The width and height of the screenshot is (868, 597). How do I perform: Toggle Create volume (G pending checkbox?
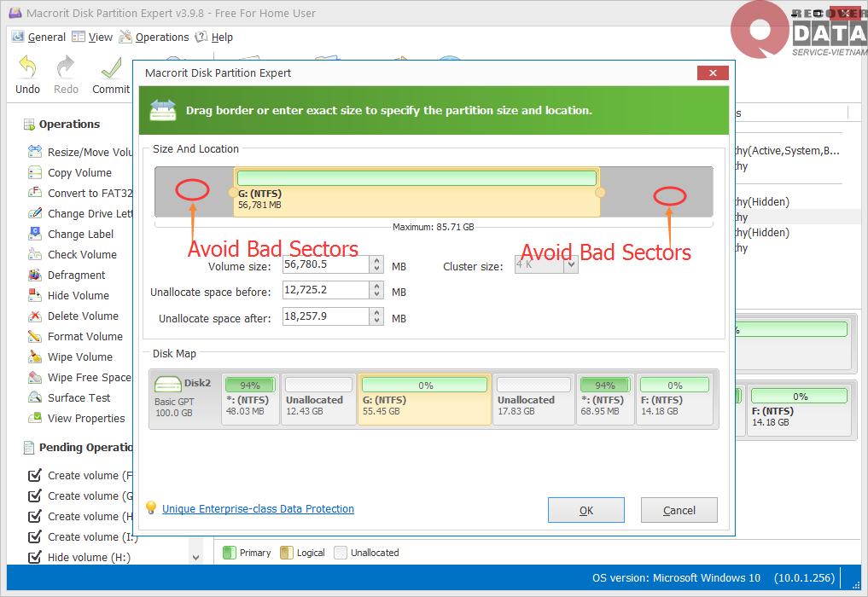[34, 496]
